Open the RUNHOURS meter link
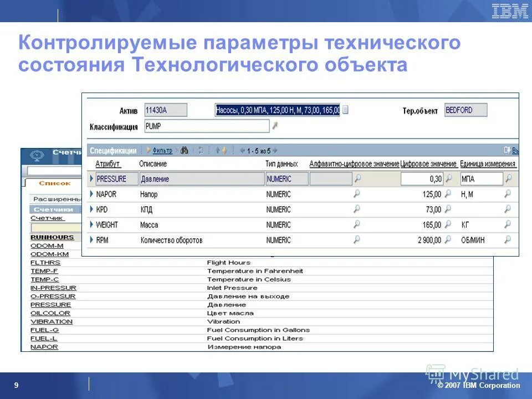532x399 pixels. click(x=52, y=237)
